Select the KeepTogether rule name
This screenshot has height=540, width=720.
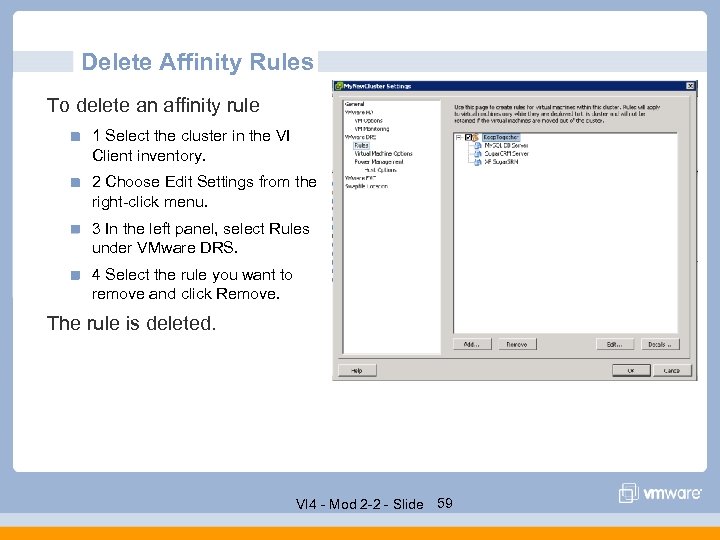[x=501, y=137]
